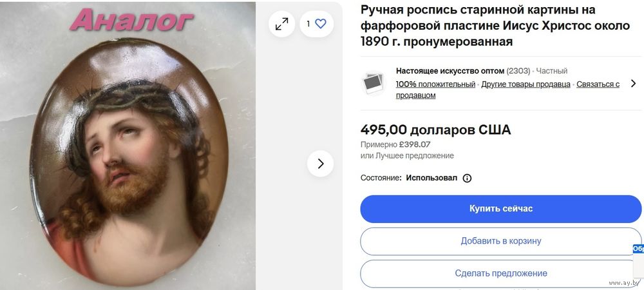Screen dimensions: 644x290
Task: Click the price 495,00 долларов США
Action: coord(435,130)
